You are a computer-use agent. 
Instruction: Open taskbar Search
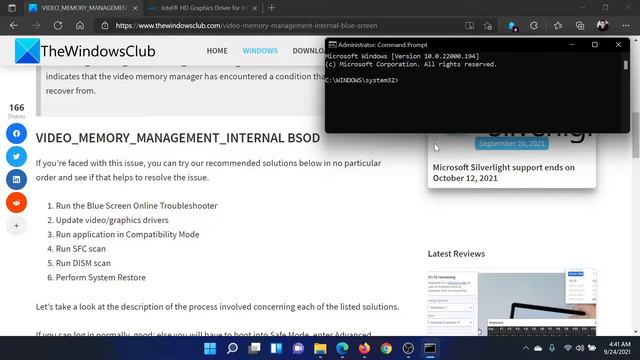click(232, 348)
